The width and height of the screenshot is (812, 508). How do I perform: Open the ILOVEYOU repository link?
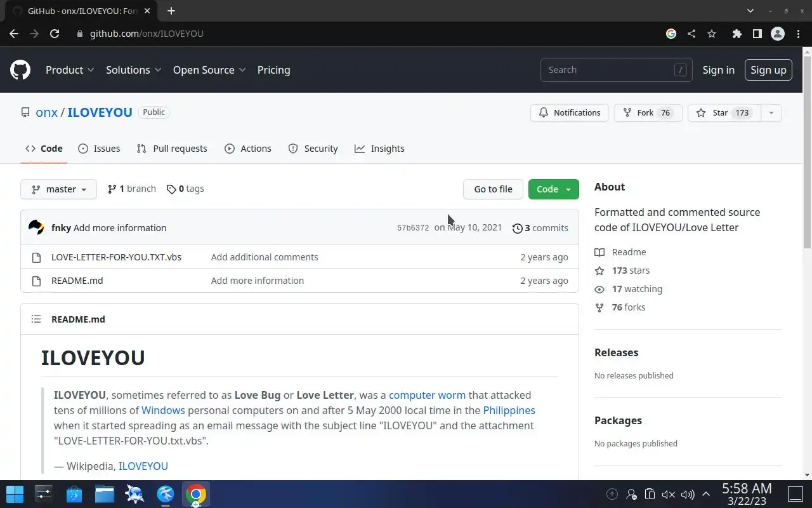[100, 112]
